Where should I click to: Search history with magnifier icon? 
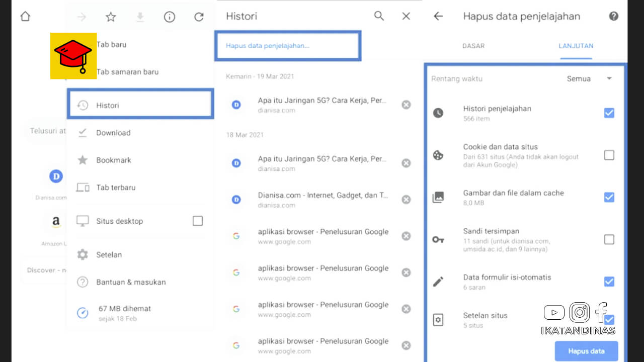pos(379,16)
